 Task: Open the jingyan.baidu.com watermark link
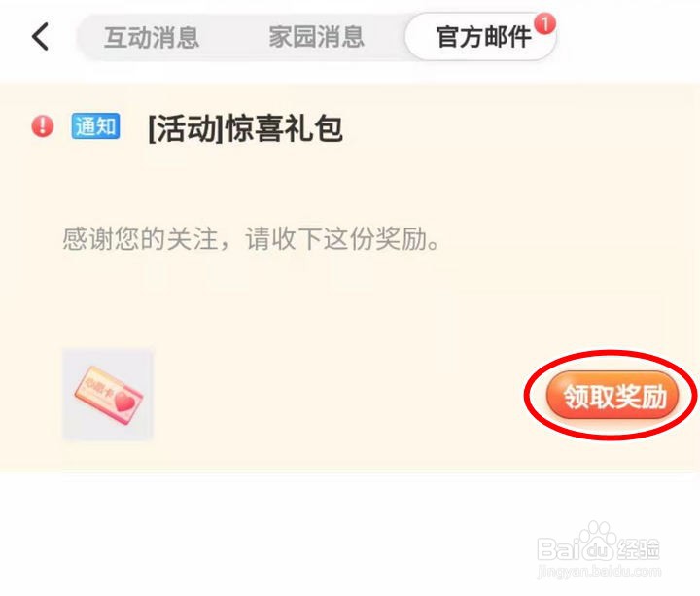[x=599, y=572]
